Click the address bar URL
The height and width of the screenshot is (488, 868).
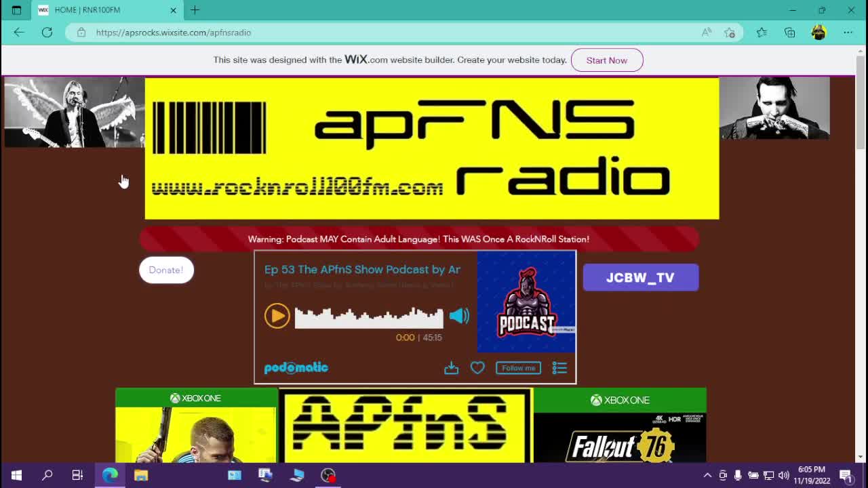pyautogui.click(x=174, y=33)
